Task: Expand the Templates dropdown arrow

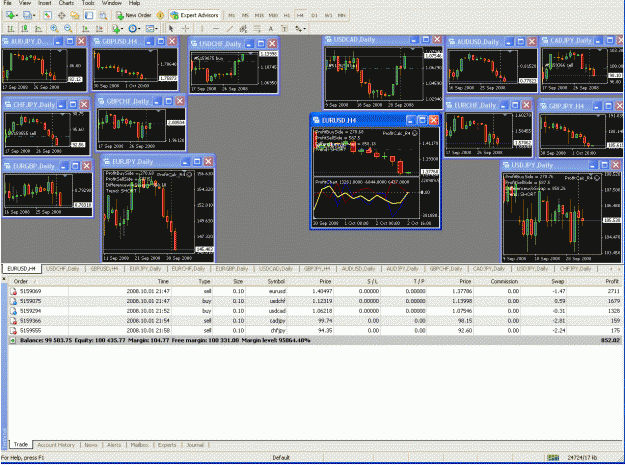Action: (156, 29)
